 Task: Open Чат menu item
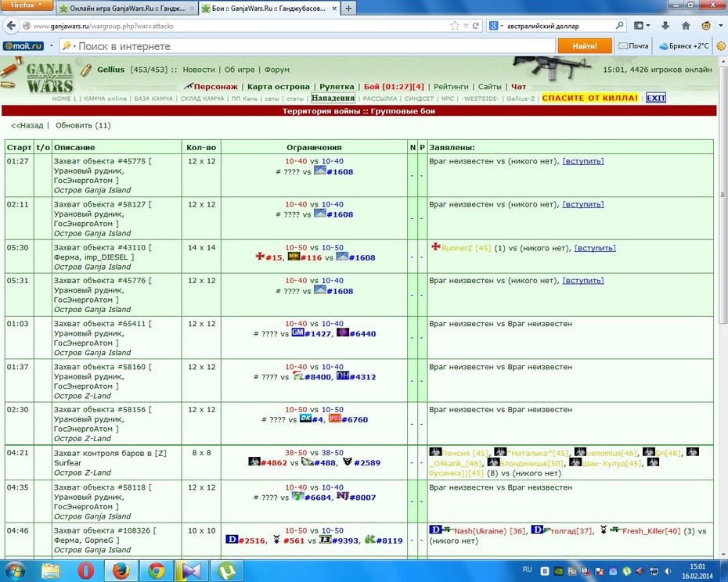(519, 86)
